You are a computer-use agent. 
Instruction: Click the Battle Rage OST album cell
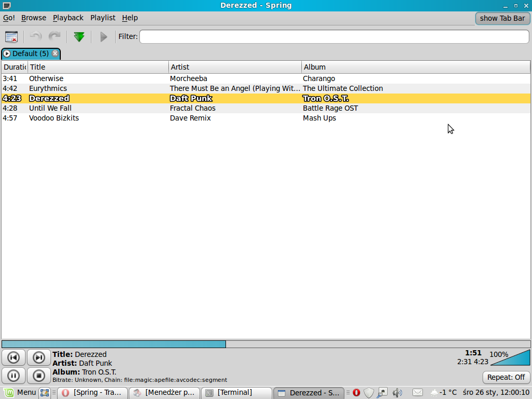pos(330,108)
